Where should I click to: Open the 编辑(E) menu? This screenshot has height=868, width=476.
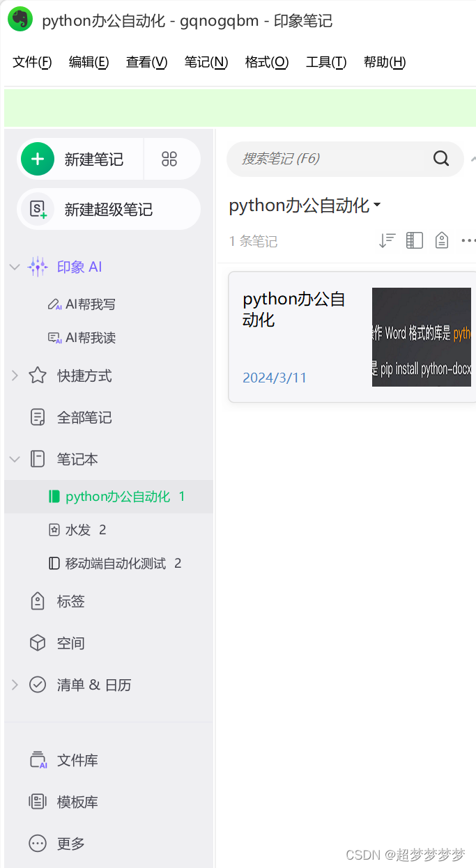pyautogui.click(x=89, y=62)
